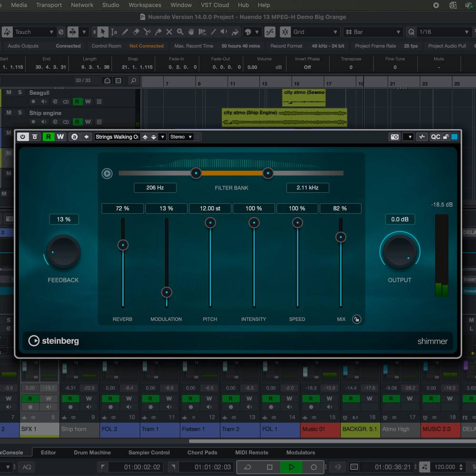Click the REVERB slider handle

[123, 245]
